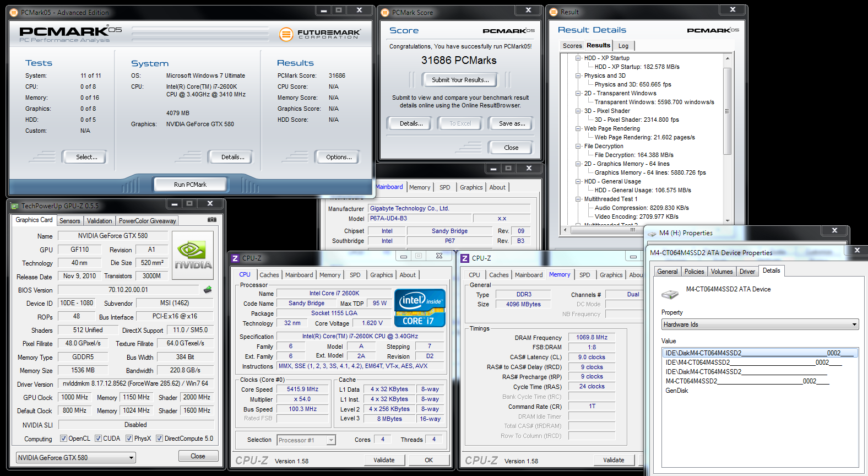Click the CPU-Z Z icon in left window title
The image size is (868, 476).
tap(235, 258)
